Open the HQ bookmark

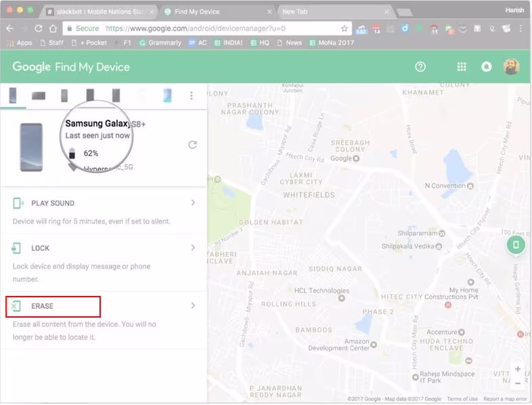(259, 43)
